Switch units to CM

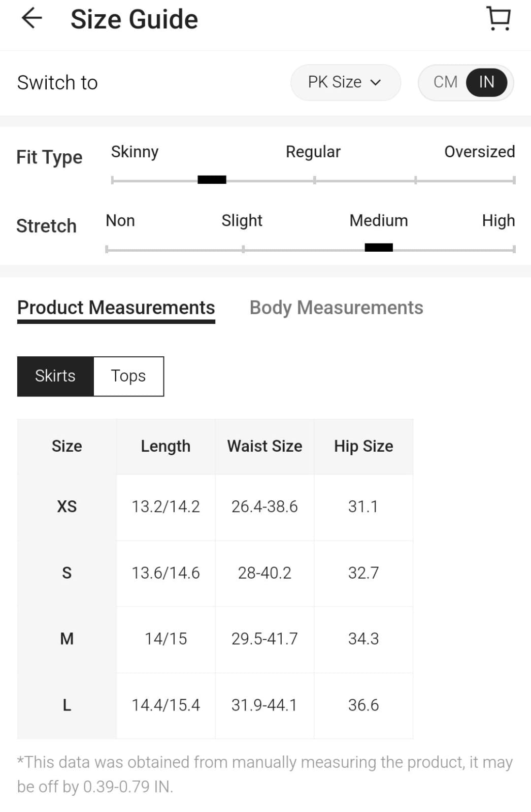[445, 82]
